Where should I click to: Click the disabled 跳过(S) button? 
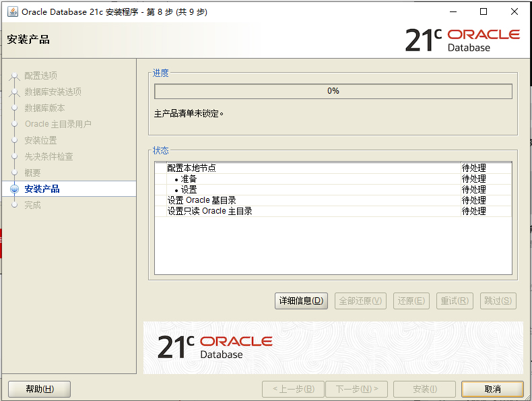coord(498,301)
